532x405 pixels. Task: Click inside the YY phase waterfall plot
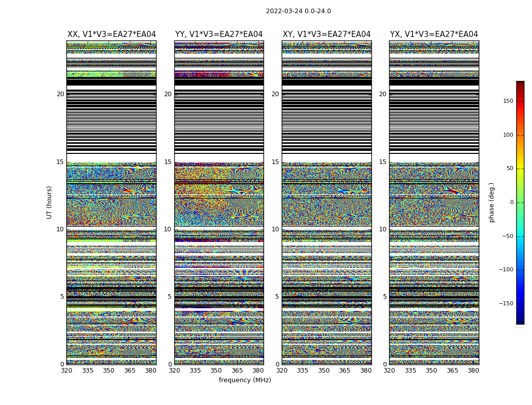(219, 202)
